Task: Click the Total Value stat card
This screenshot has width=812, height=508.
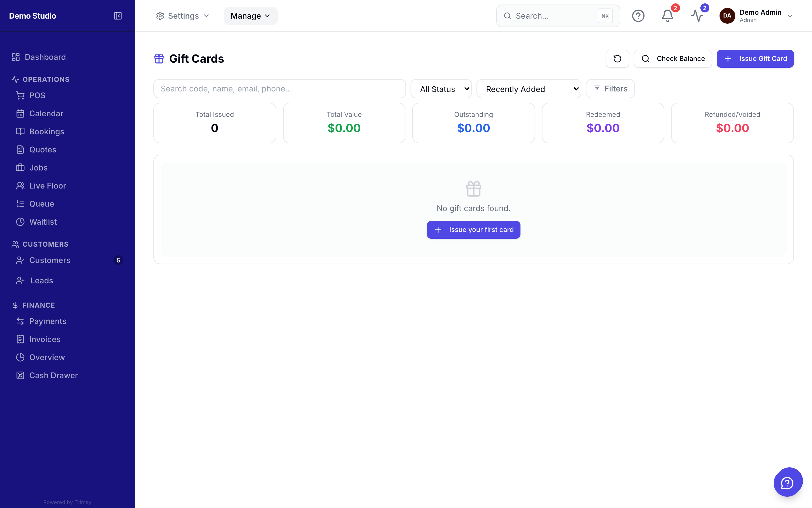Action: pyautogui.click(x=344, y=123)
